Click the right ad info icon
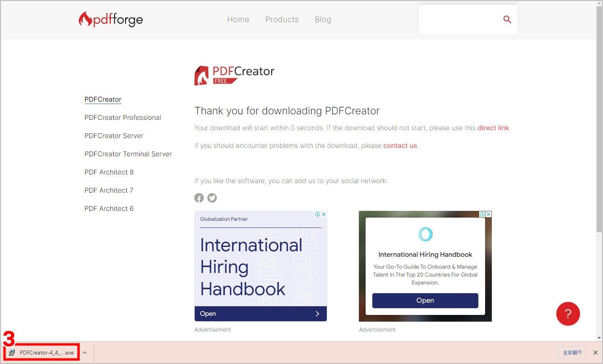This screenshot has height=364, width=603. [x=482, y=214]
